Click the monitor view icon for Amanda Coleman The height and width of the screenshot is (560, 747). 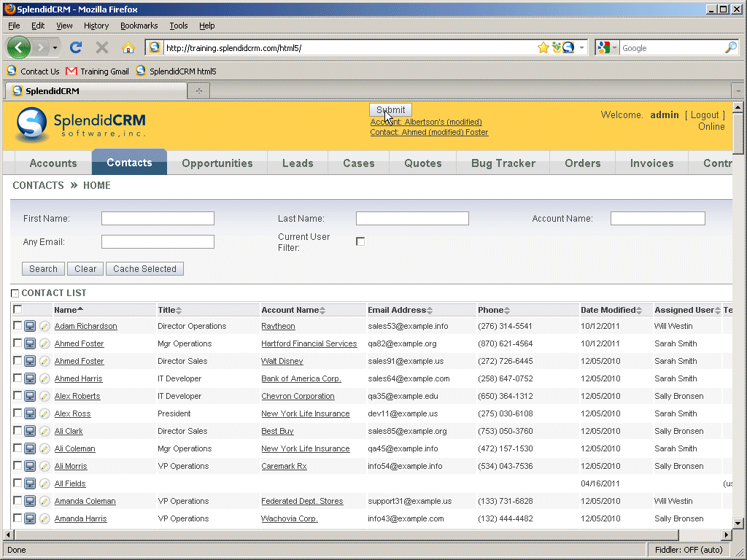click(30, 501)
